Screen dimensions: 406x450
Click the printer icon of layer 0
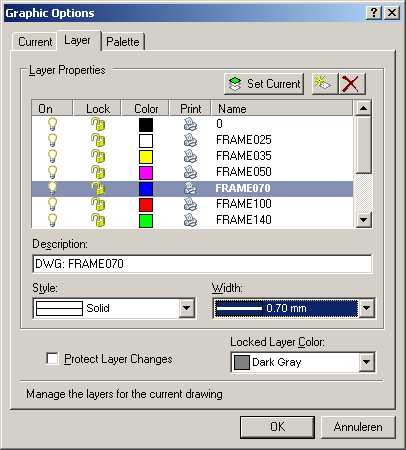[190, 124]
